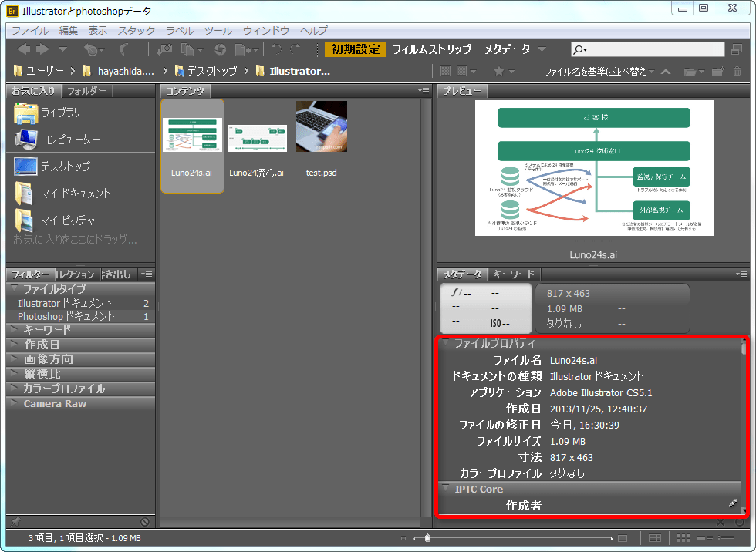Screen dimensions: 756x552
Task: Expand the キーワード filter section
Action: pyautogui.click(x=14, y=329)
